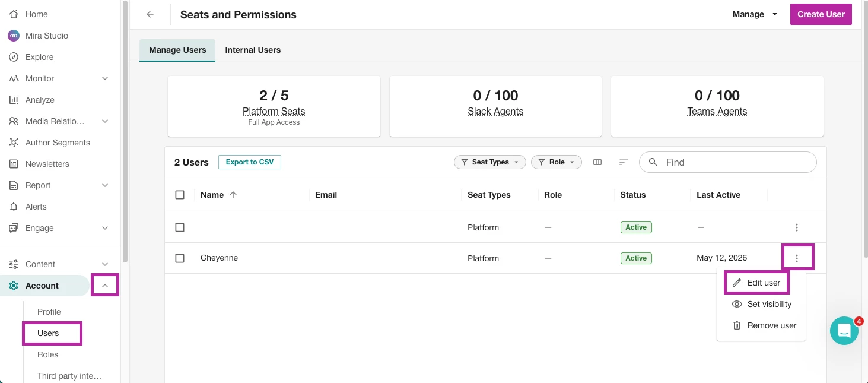Image resolution: width=868 pixels, height=383 pixels.
Task: Go to Home in sidebar
Action: [x=37, y=14]
